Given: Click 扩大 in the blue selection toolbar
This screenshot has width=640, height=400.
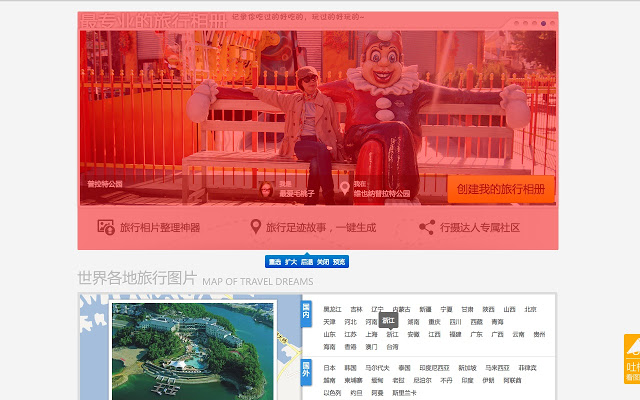Looking at the screenshot, I should coord(291,262).
